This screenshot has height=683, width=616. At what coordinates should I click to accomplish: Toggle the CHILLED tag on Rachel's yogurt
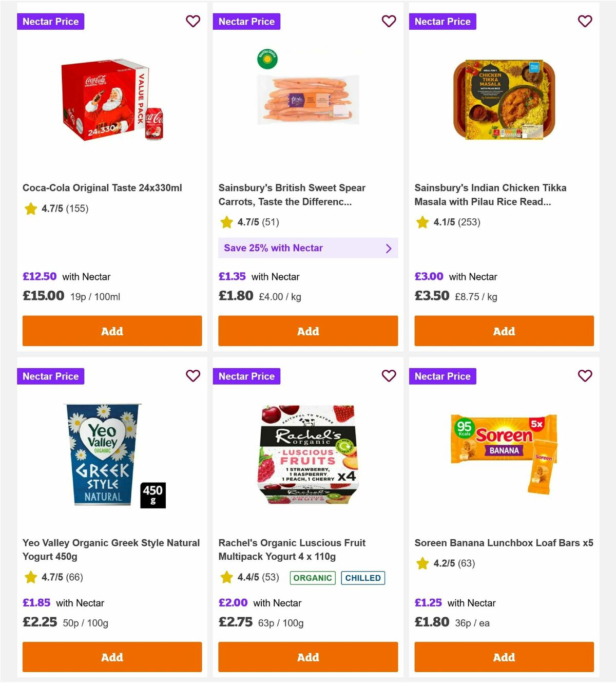pos(363,578)
